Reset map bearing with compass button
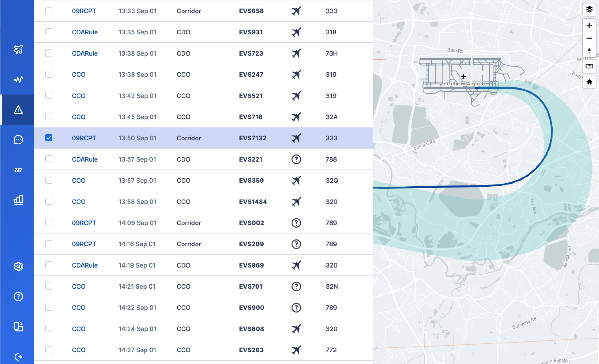Screen dimensions: 599x364 (589, 51)
